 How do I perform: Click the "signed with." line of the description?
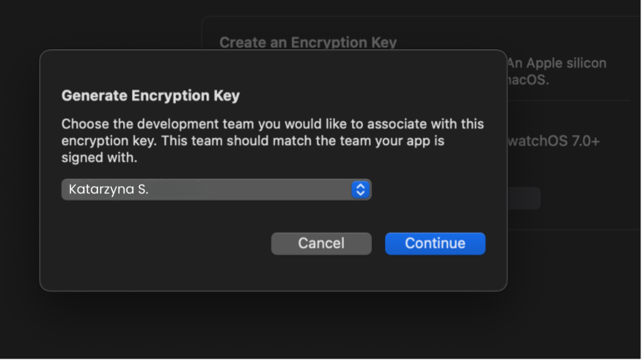coord(99,158)
